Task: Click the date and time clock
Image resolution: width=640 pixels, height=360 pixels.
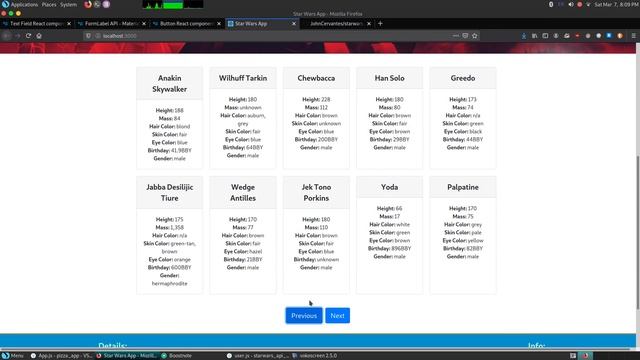Action: point(616,4)
